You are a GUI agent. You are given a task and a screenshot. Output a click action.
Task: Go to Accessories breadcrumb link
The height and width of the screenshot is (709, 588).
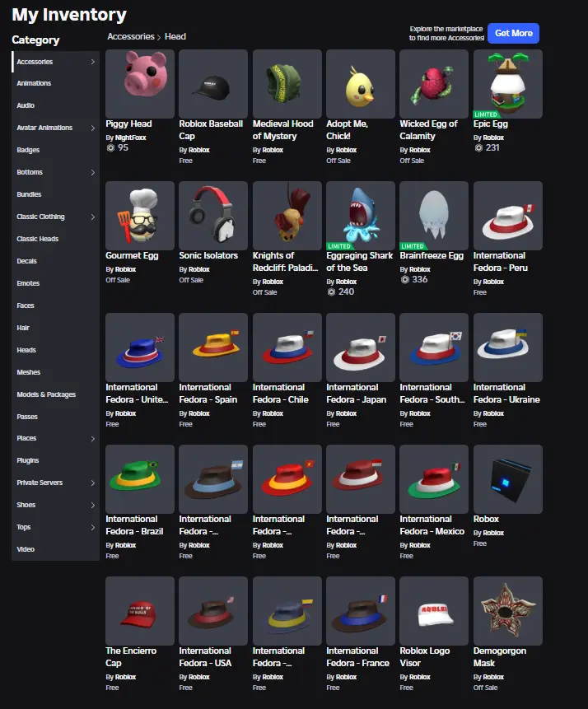click(x=131, y=36)
